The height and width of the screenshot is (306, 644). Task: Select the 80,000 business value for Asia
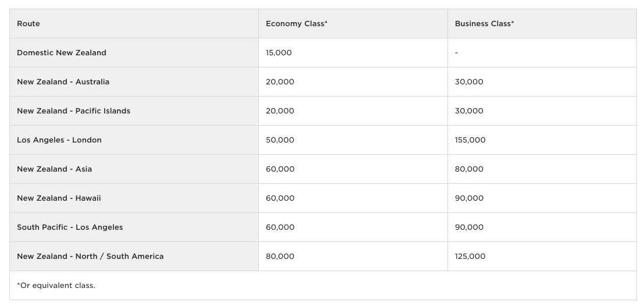(x=469, y=169)
